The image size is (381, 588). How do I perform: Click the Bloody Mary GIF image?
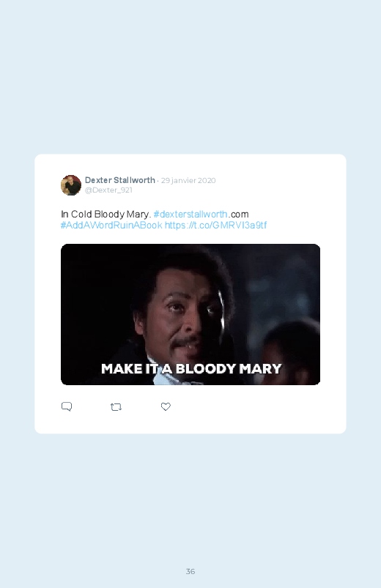pos(190,314)
